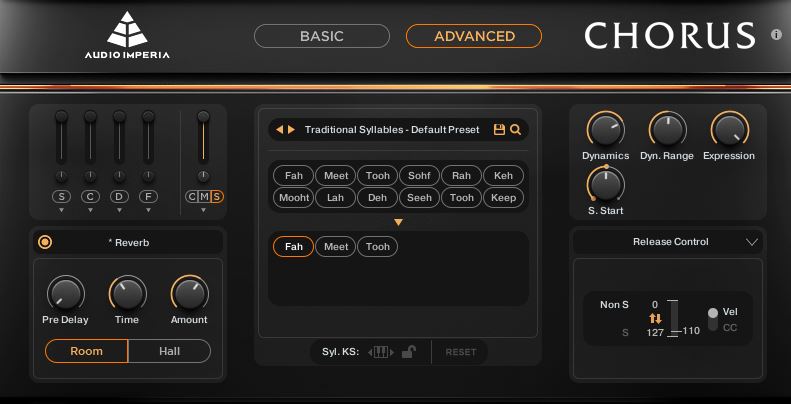Click the info icon next to CHORUS title
Screen dimensions: 791x404
click(x=776, y=35)
